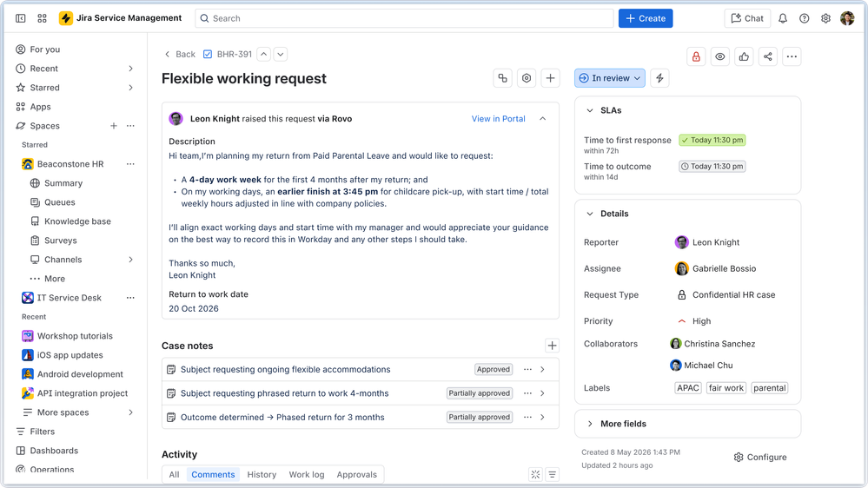Open the user profile avatar

847,18
